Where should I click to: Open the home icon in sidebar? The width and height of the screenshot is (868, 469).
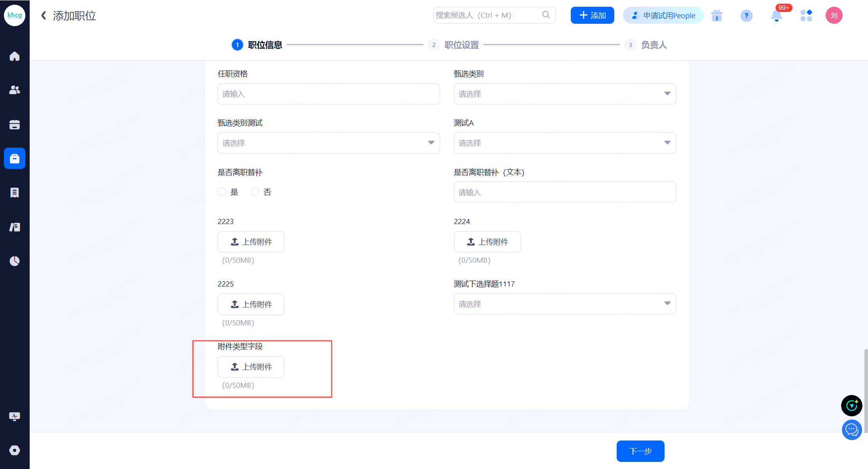click(15, 56)
